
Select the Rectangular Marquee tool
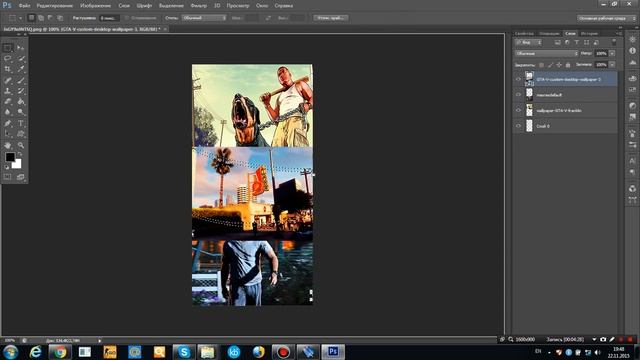(8, 48)
